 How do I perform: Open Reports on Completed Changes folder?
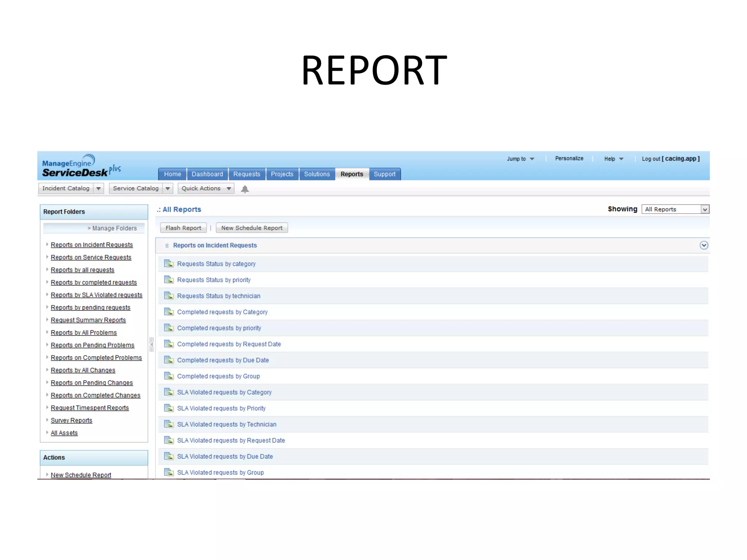click(96, 395)
